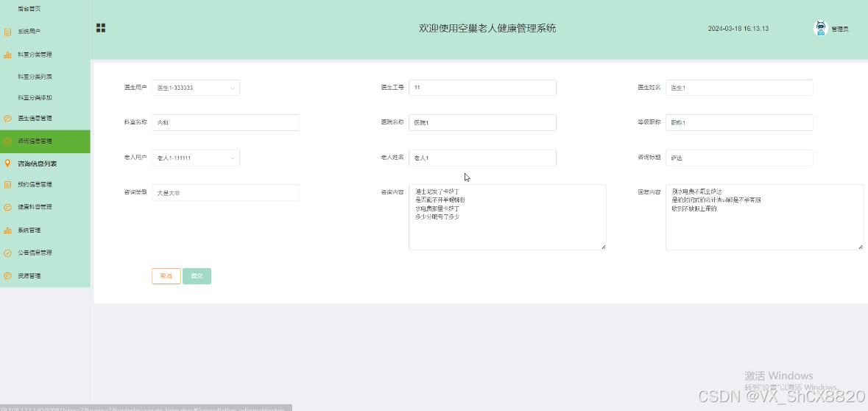This screenshot has width=868, height=411.
Task: Open the 医生用户 dropdown
Action: tap(196, 88)
